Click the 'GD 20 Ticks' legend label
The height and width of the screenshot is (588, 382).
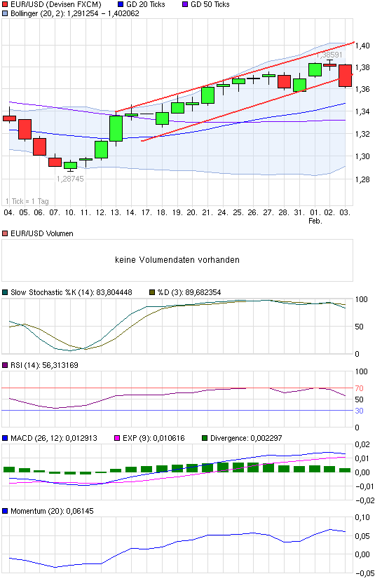(146, 4)
